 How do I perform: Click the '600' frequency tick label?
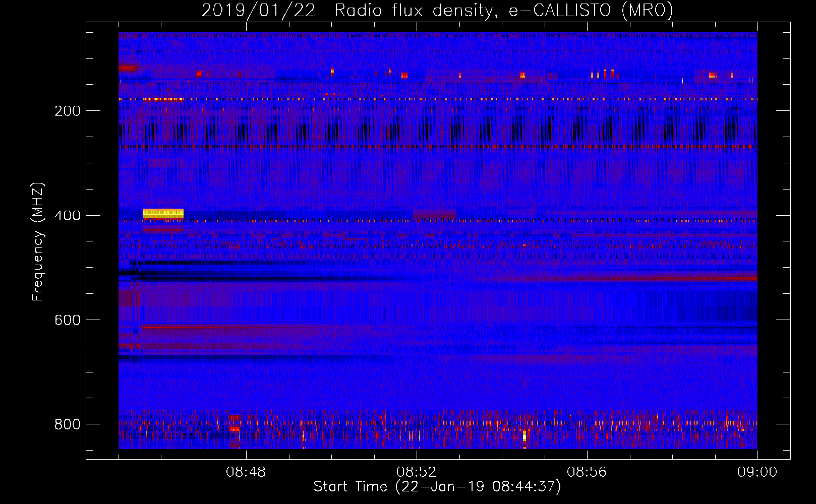pyautogui.click(x=68, y=320)
